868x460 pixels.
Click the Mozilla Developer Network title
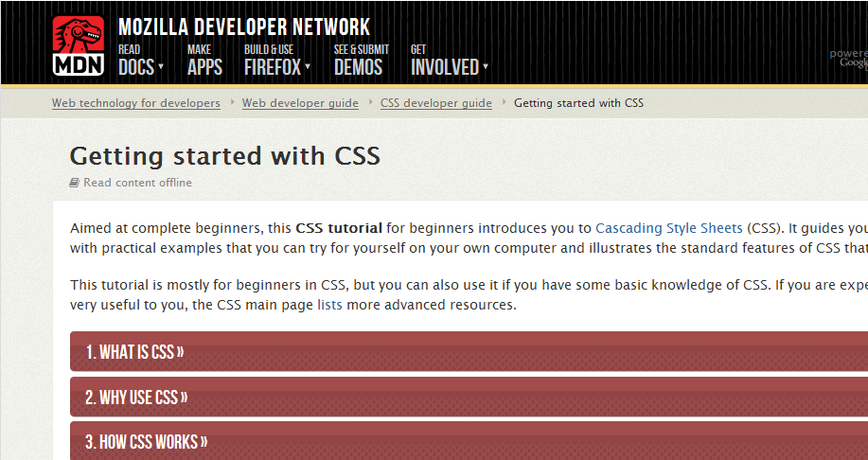(244, 27)
